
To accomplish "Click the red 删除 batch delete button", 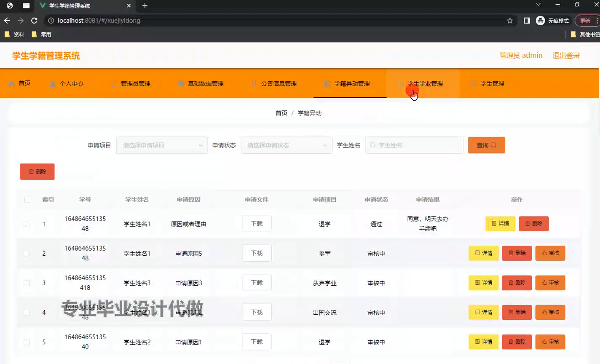I will 37,171.
